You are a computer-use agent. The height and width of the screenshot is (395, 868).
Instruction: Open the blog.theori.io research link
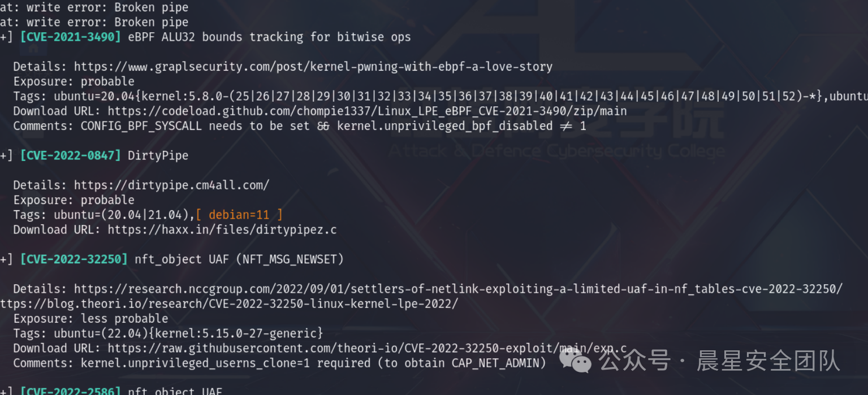(x=229, y=304)
